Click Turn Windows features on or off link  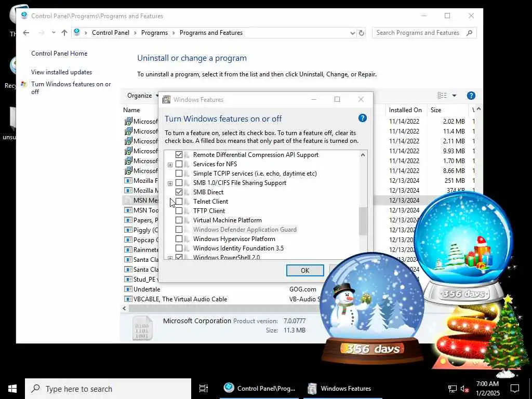coord(71,88)
